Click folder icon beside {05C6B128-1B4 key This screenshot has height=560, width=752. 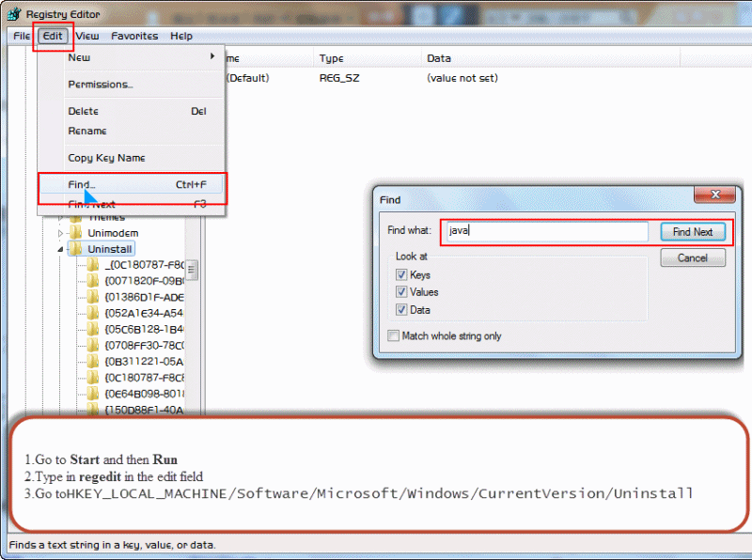[x=92, y=329]
